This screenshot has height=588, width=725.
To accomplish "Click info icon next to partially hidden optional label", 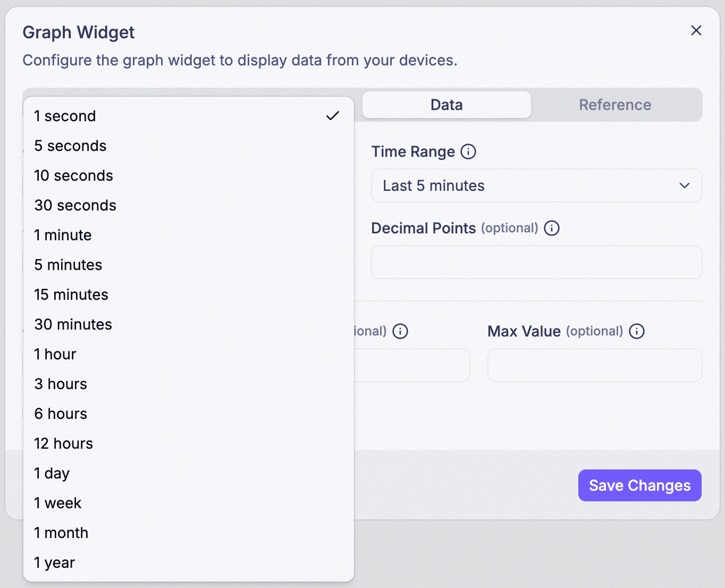I will (400, 331).
